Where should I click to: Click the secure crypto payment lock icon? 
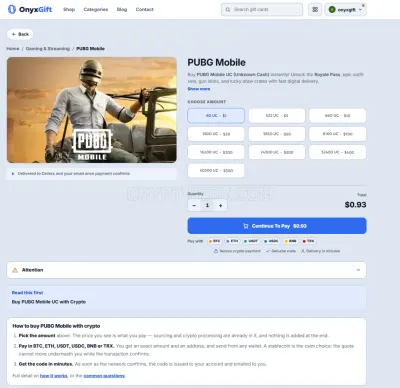216,251
